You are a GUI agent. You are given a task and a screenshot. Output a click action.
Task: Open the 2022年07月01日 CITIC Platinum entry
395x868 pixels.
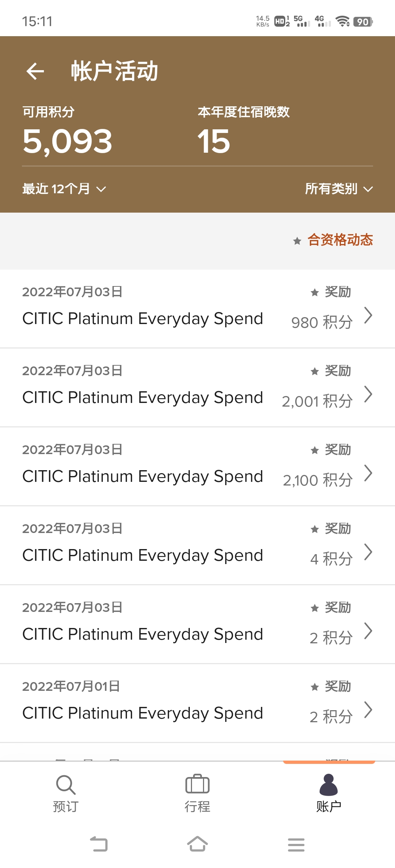pyautogui.click(x=197, y=703)
